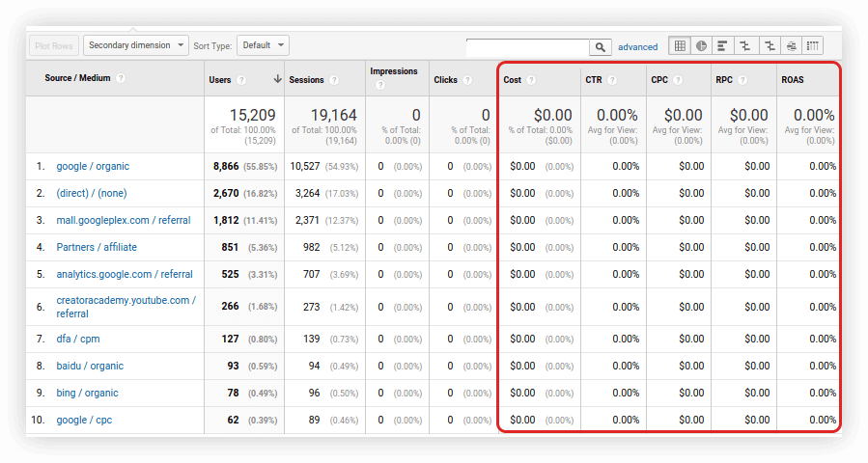
Task: Open google / organic source row
Action: 93,166
